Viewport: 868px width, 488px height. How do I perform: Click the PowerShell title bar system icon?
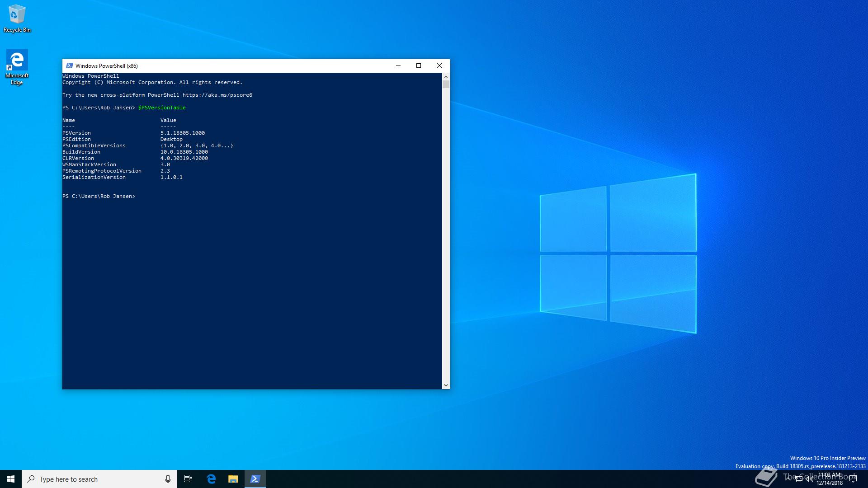tap(70, 66)
